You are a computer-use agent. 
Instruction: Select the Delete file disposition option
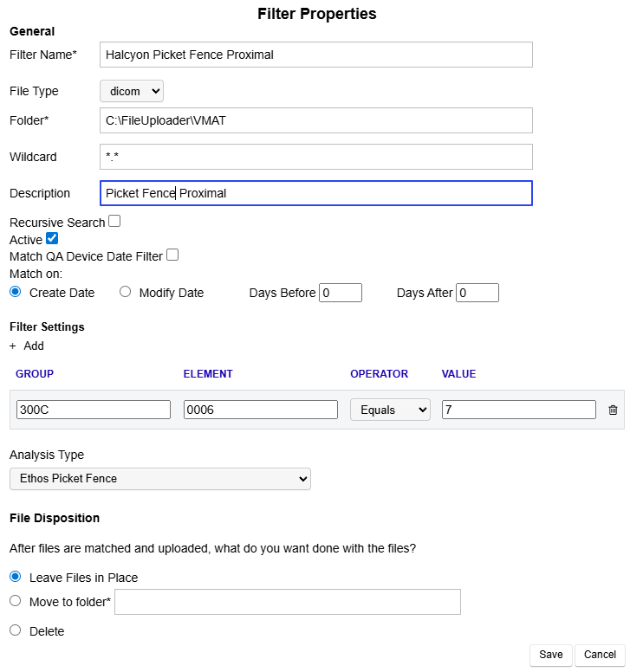[x=16, y=630]
